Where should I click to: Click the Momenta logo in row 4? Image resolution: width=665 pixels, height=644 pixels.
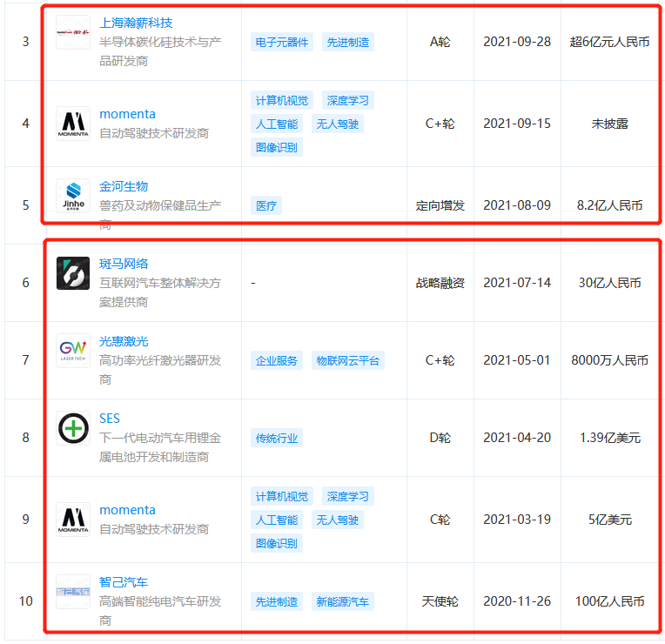point(73,124)
